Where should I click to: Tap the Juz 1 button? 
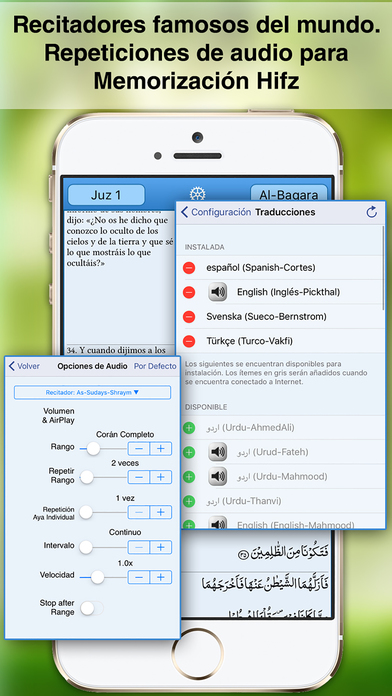tap(106, 195)
